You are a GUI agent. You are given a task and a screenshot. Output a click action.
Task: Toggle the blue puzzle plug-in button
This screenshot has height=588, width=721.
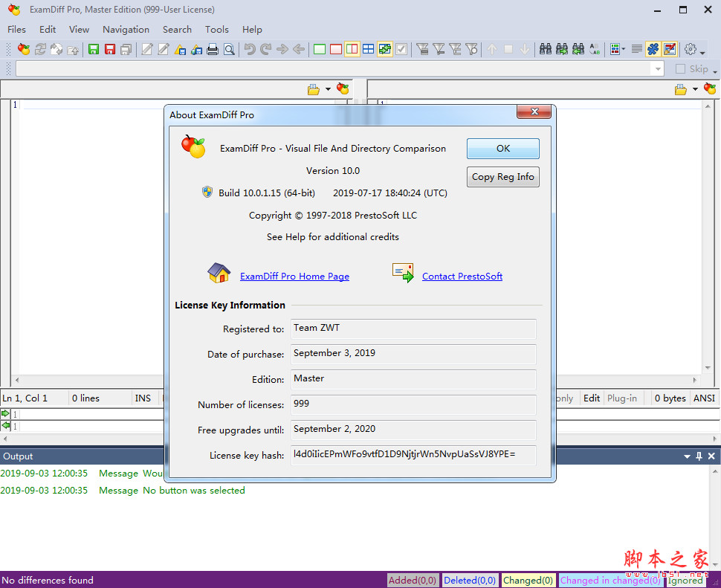(653, 49)
